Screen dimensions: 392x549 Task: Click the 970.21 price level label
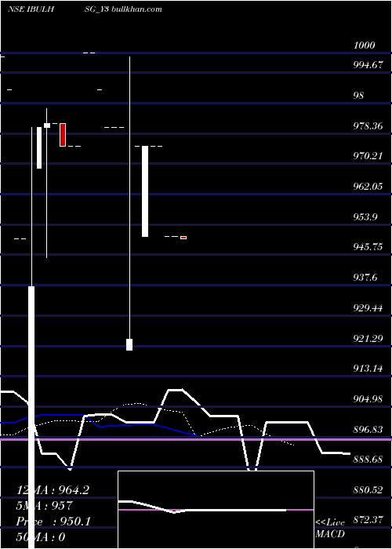[x=368, y=156]
